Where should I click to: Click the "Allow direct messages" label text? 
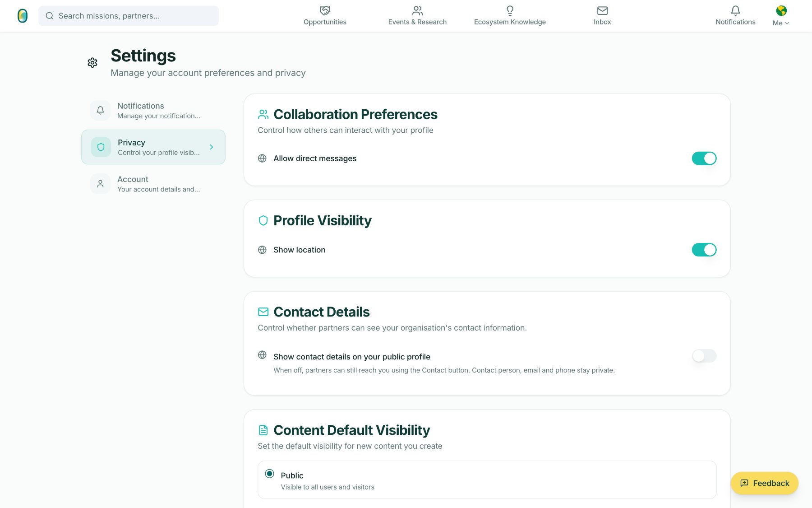(315, 158)
